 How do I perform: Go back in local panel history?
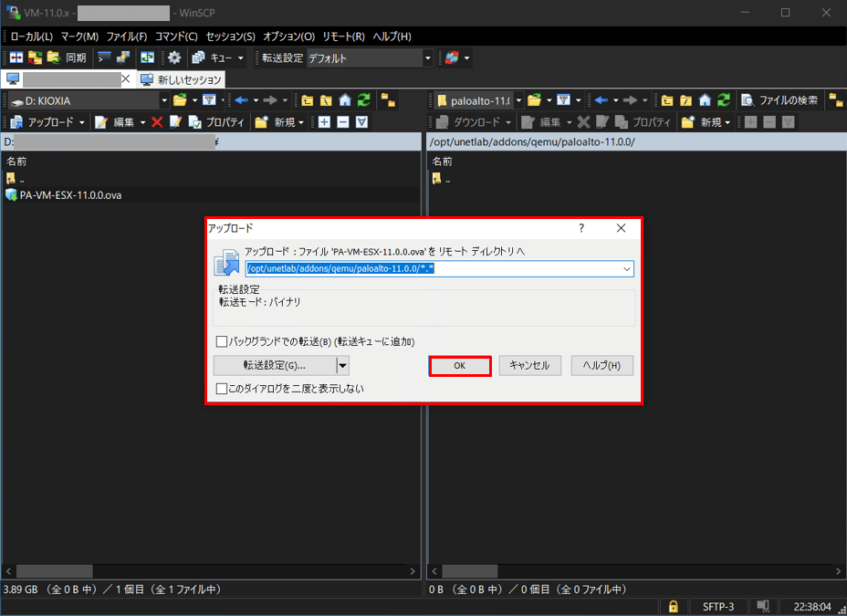pos(242,100)
